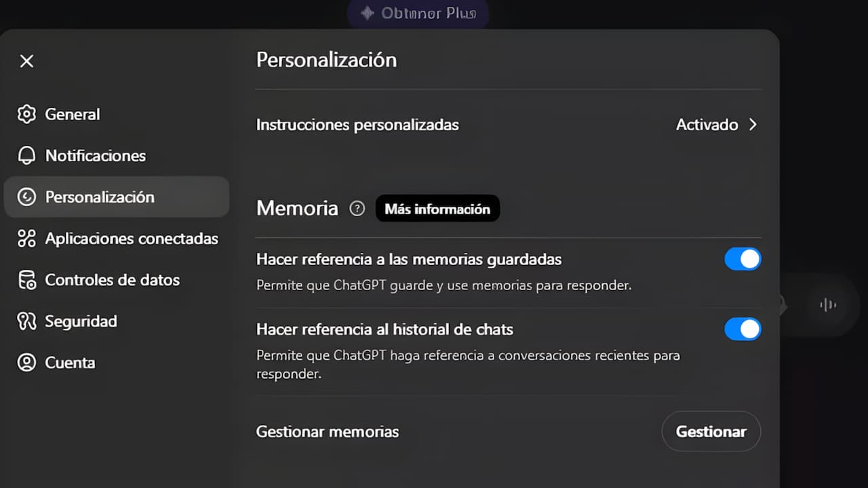
Task: Click the Controles de datos database icon
Action: 26,279
